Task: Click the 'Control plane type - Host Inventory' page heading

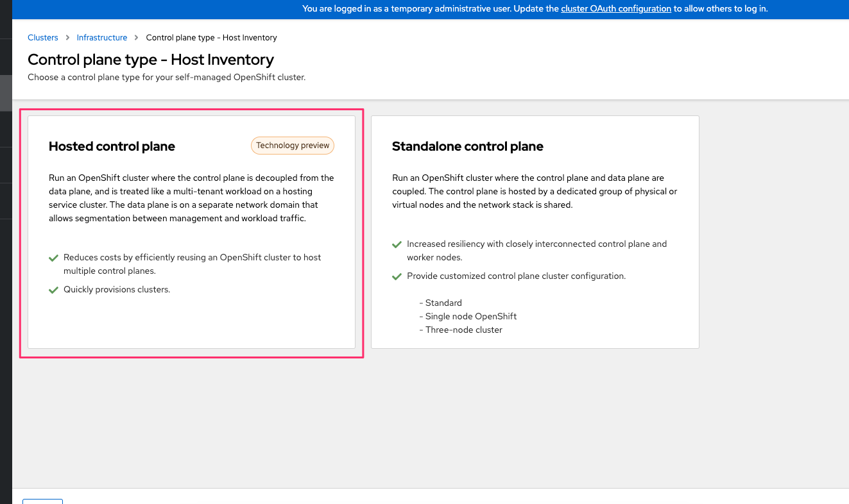Action: point(151,60)
